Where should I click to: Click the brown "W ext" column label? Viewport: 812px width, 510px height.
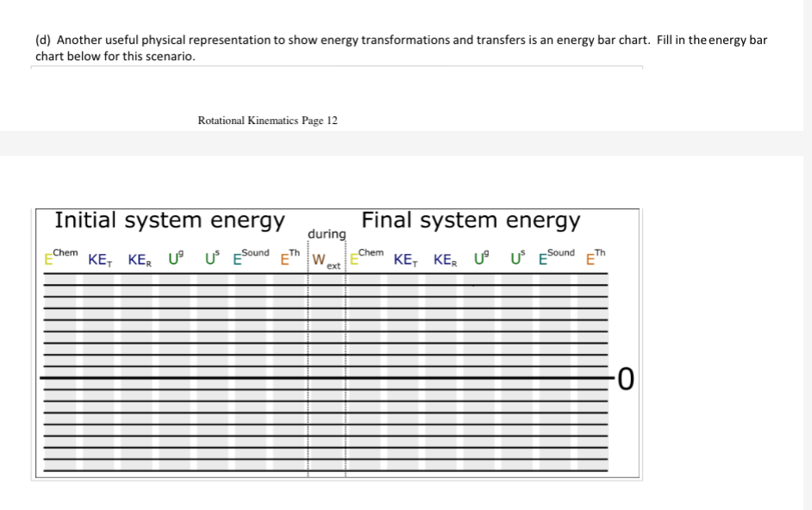[326, 260]
